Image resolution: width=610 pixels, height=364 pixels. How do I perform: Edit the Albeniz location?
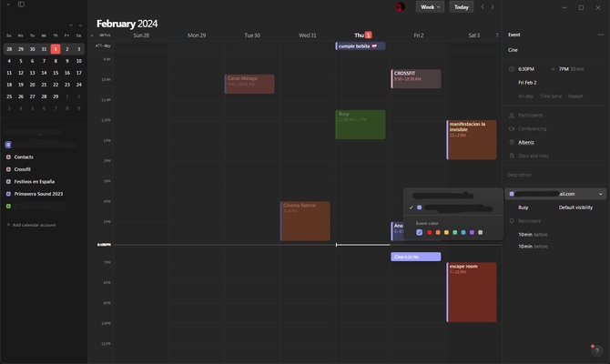[x=526, y=142]
